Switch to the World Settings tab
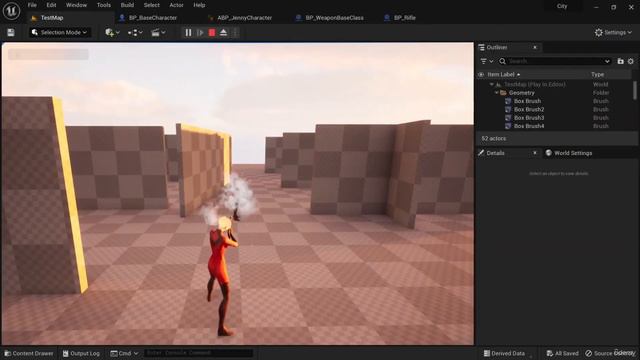The width and height of the screenshot is (640, 360). pyautogui.click(x=569, y=153)
